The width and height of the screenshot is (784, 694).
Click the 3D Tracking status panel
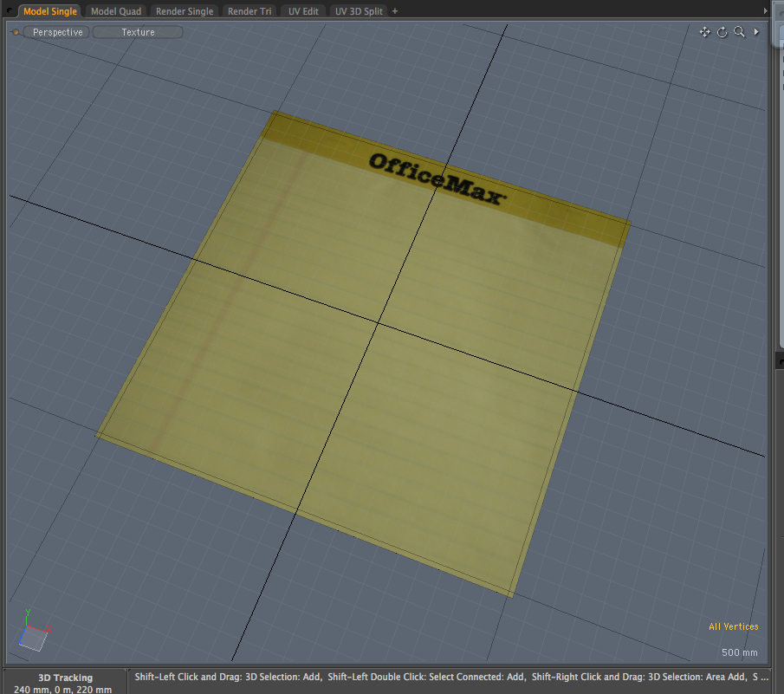point(65,683)
